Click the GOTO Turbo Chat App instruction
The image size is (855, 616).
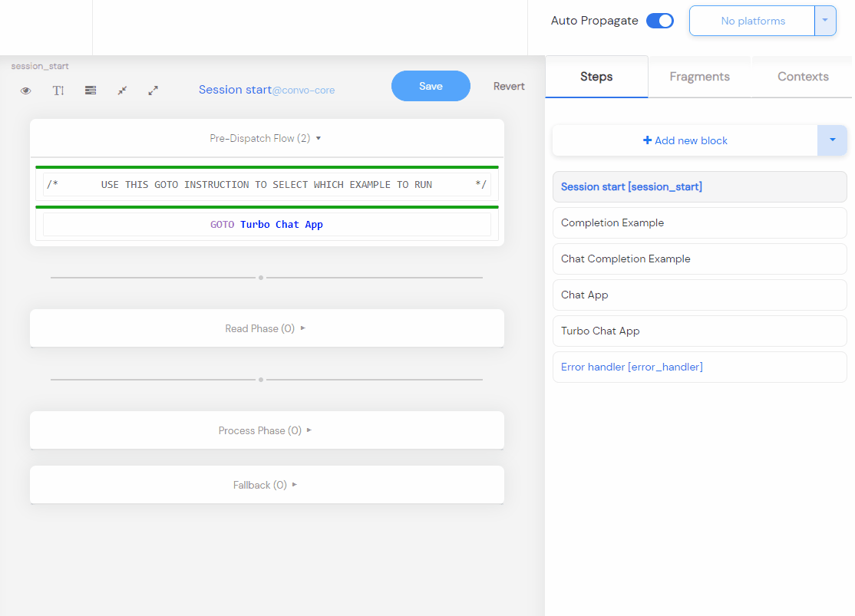tap(266, 225)
